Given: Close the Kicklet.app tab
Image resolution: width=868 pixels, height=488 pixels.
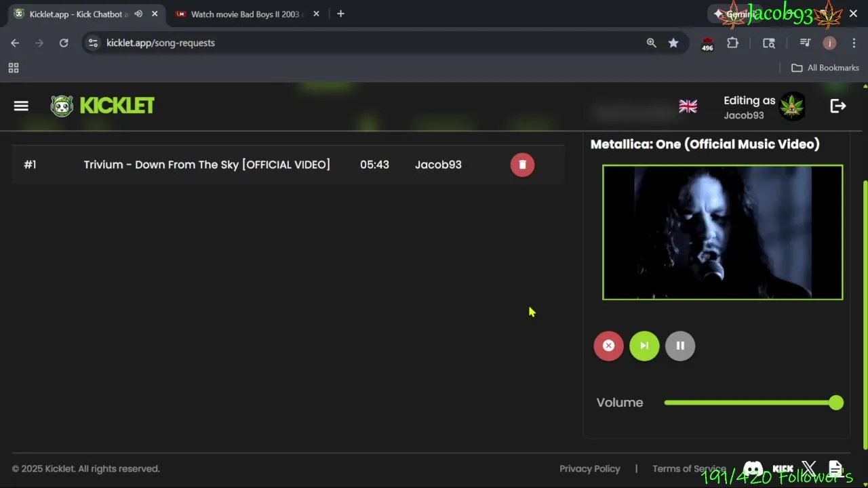Looking at the screenshot, I should pyautogui.click(x=155, y=14).
